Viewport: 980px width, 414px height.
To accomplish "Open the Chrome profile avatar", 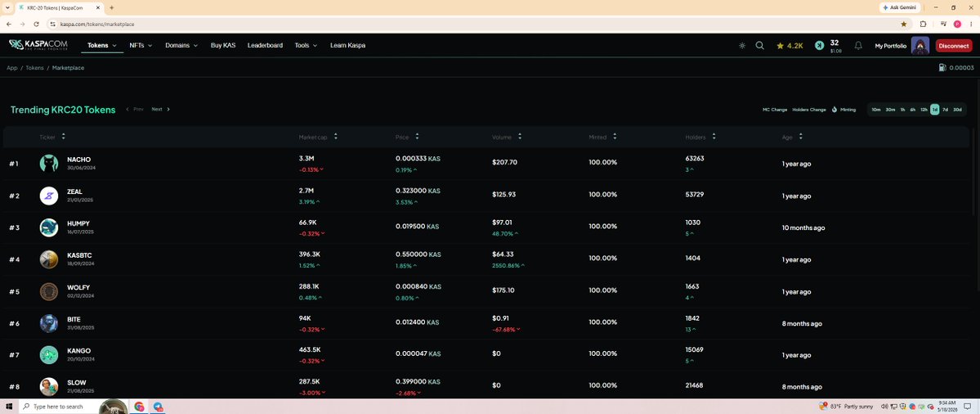I will point(957,24).
